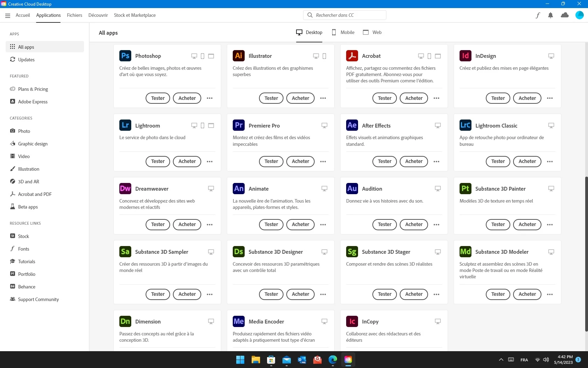
Task: Open Windows Start menu in taskbar
Action: (x=240, y=360)
